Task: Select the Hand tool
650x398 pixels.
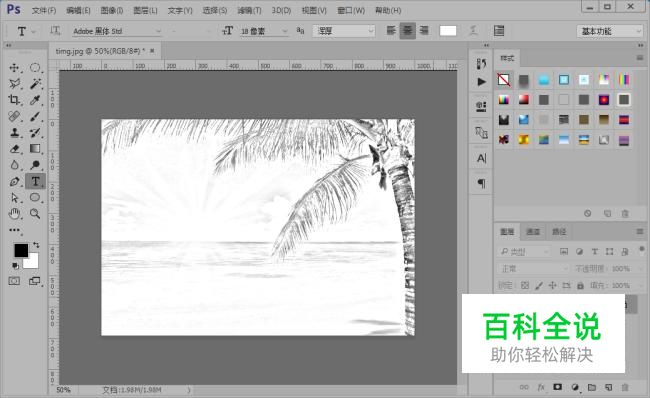Action: (14, 214)
